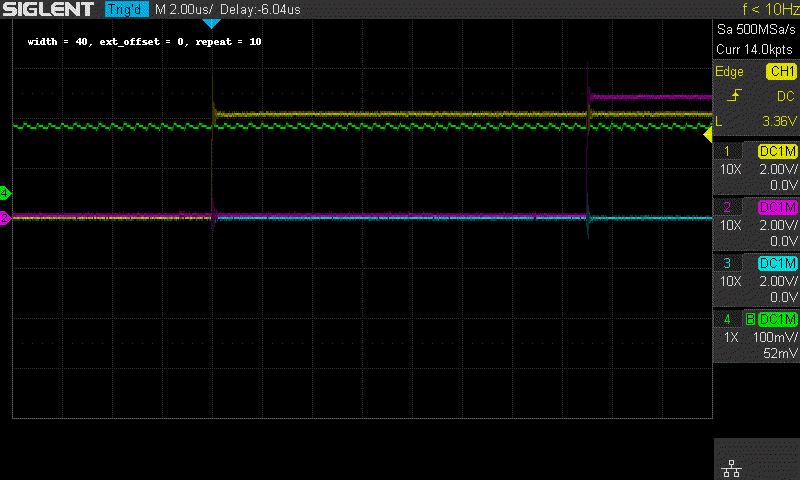Screen dimensions: 800x480
Task: Click the 1X probe setting of channel 4
Action: (x=731, y=337)
